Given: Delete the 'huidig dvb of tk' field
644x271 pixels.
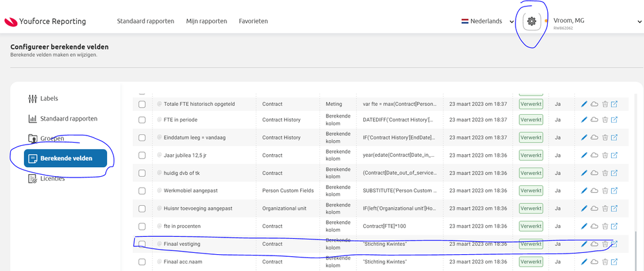Looking at the screenshot, I should pyautogui.click(x=605, y=174).
